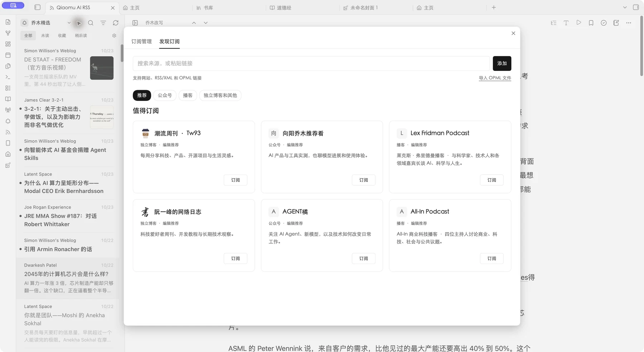Select the 独立博客和其他 category chip
Screen dimensions: 644x352
tap(220, 96)
